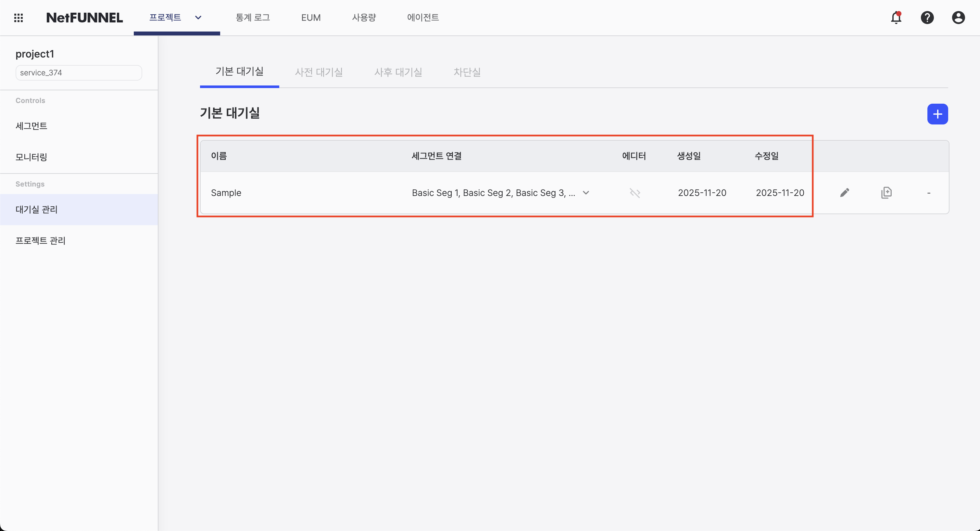Open the 통계 로그 menu
Image resolution: width=980 pixels, height=531 pixels.
[253, 18]
